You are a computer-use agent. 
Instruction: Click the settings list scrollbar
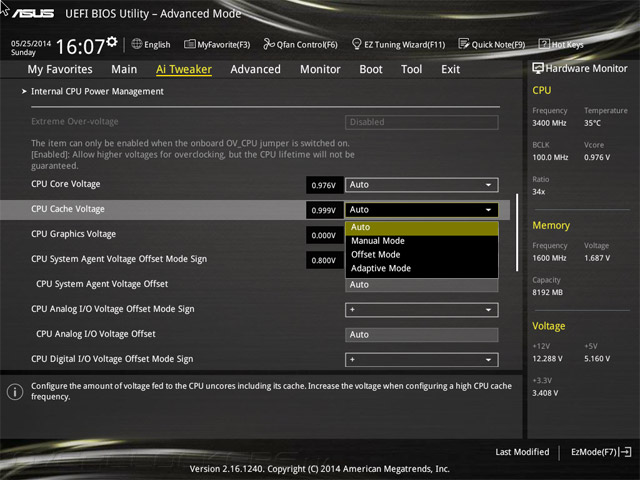pos(517,232)
